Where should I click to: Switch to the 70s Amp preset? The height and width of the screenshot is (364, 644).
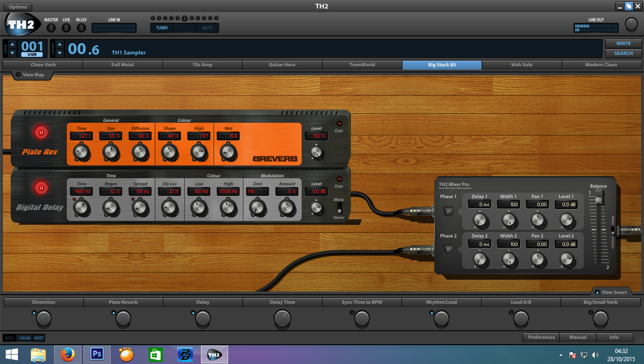point(202,65)
